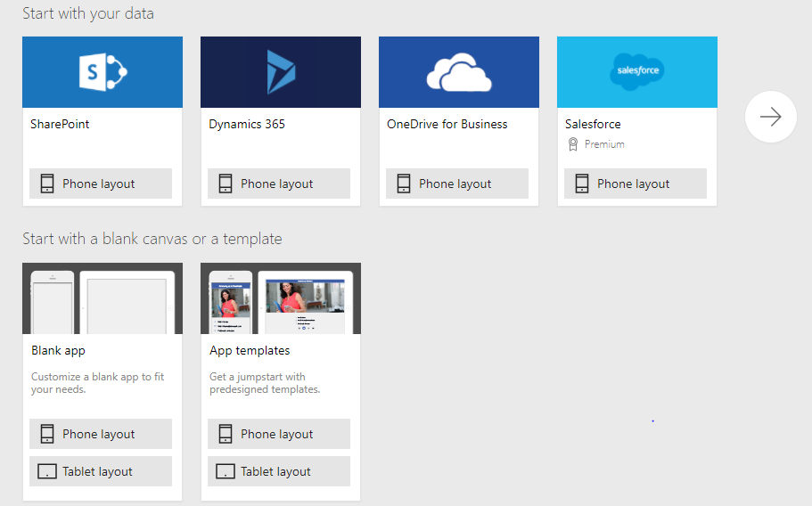The width and height of the screenshot is (812, 506).
Task: Click the SharePoint logo icon
Action: tap(103, 72)
